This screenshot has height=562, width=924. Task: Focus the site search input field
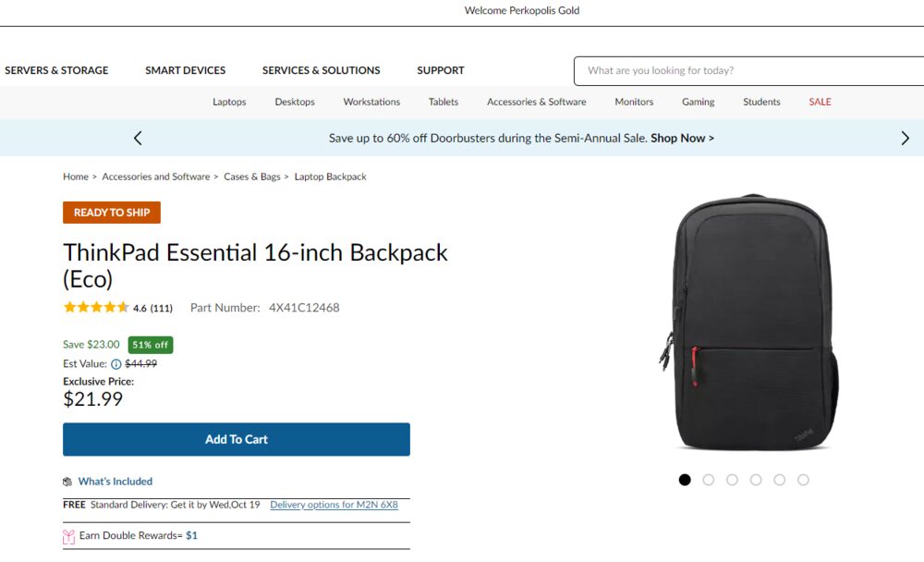point(748,71)
